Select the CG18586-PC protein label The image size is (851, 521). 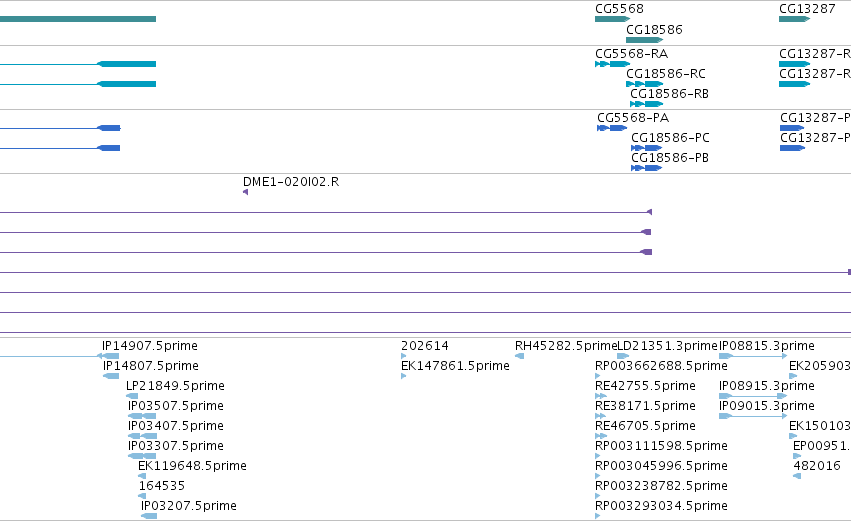pos(670,138)
